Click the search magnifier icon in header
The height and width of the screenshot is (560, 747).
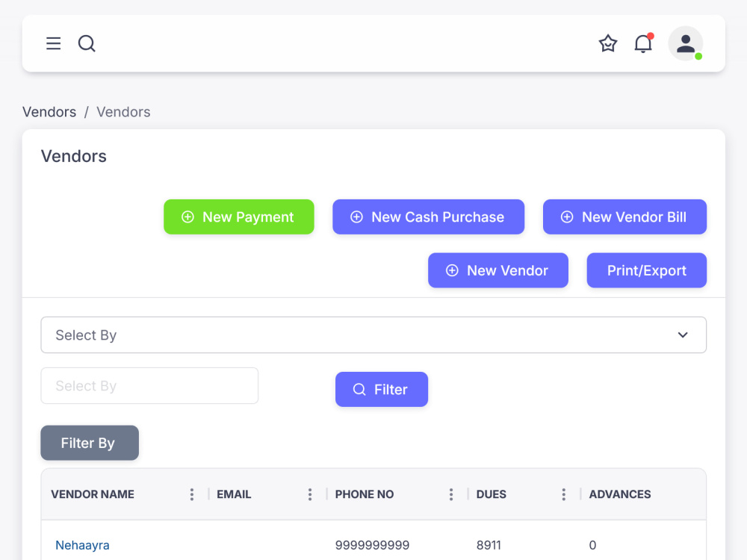[87, 43]
